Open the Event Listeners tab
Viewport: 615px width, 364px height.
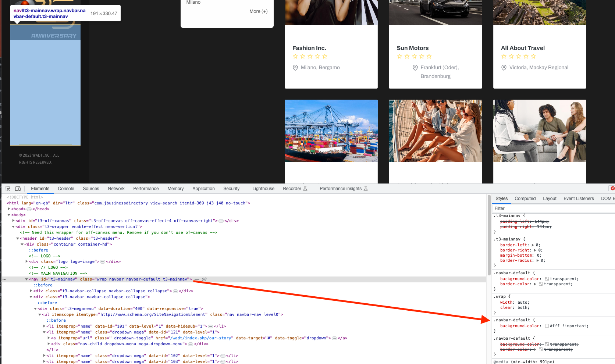click(579, 199)
